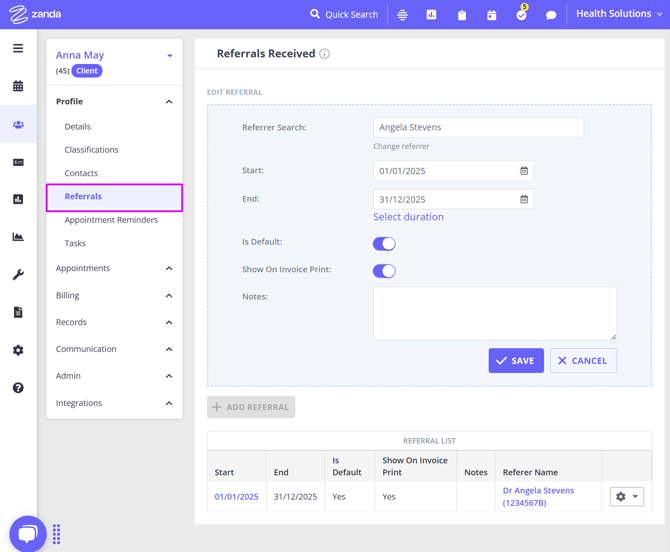Open the reports chart icon in left sidebar
670x552 pixels.
pos(18,237)
